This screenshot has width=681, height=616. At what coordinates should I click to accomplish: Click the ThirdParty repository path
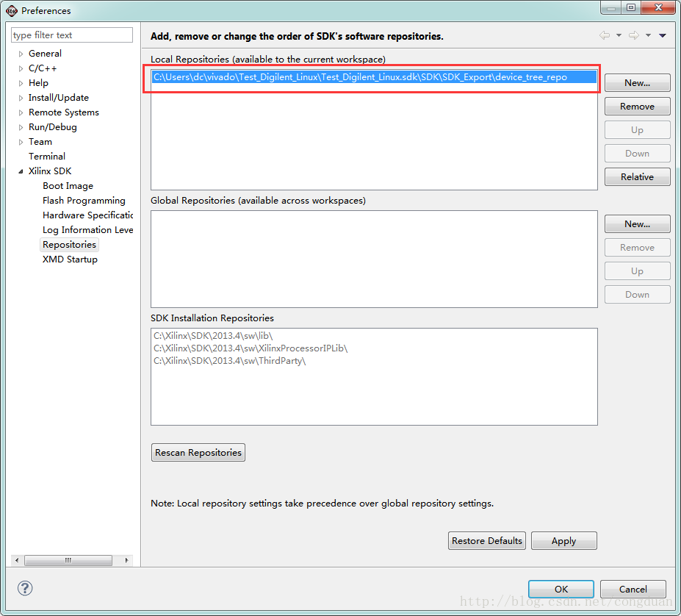tap(229, 361)
